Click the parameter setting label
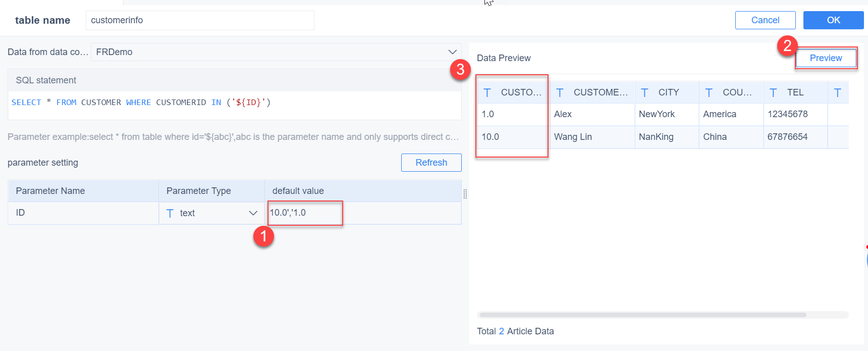Image resolution: width=868 pixels, height=351 pixels. 43,163
